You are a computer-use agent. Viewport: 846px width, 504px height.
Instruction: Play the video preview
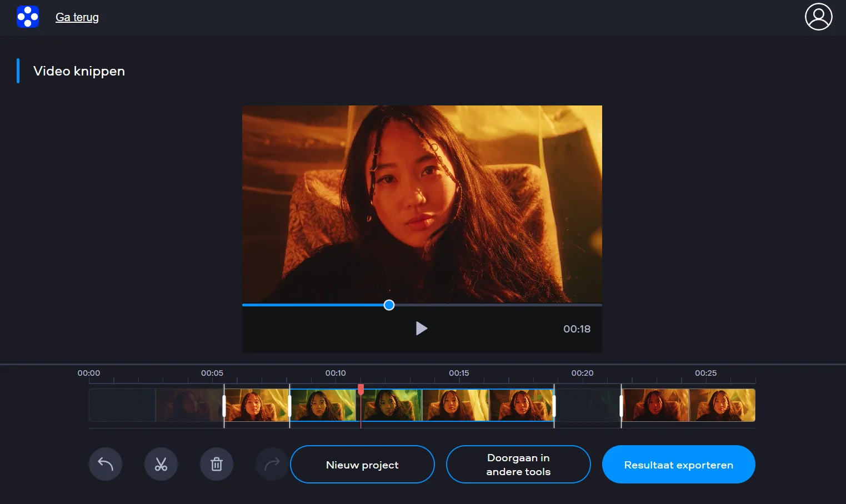(422, 329)
